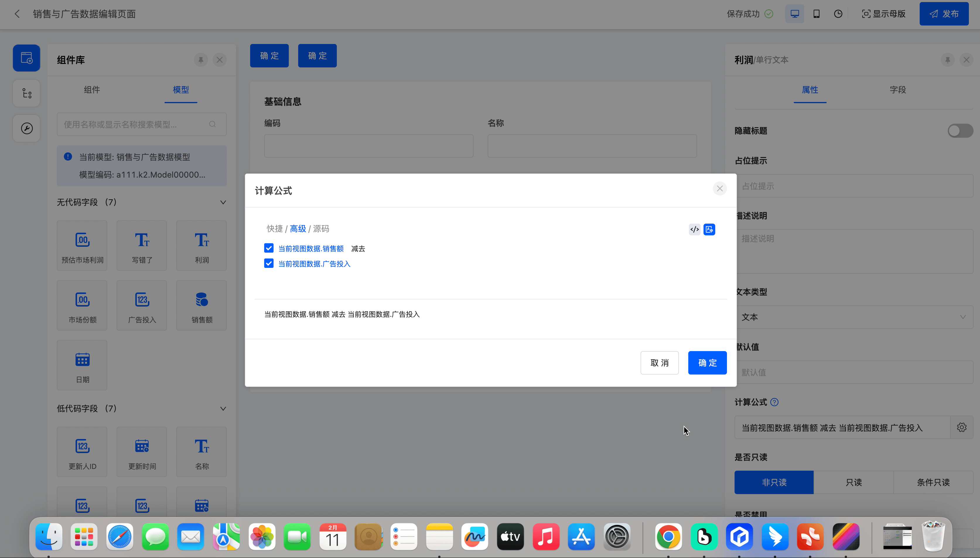Switch to mobile device preview icon

pos(817,14)
